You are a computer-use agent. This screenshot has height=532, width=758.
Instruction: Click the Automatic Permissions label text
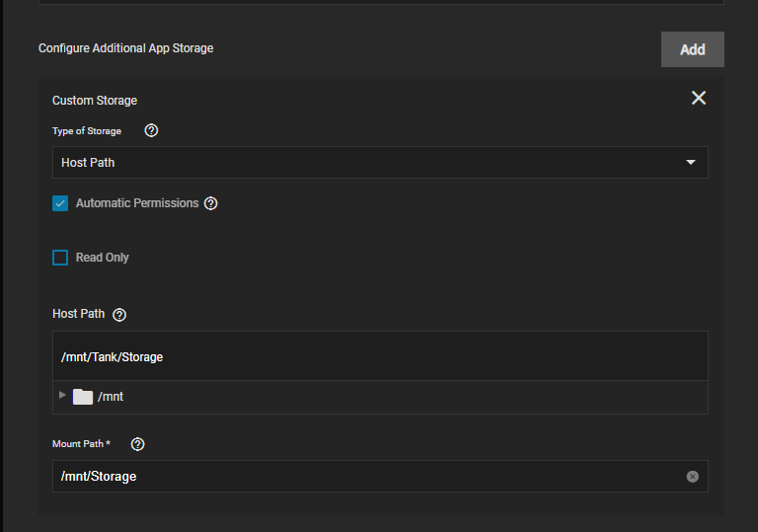pyautogui.click(x=137, y=203)
